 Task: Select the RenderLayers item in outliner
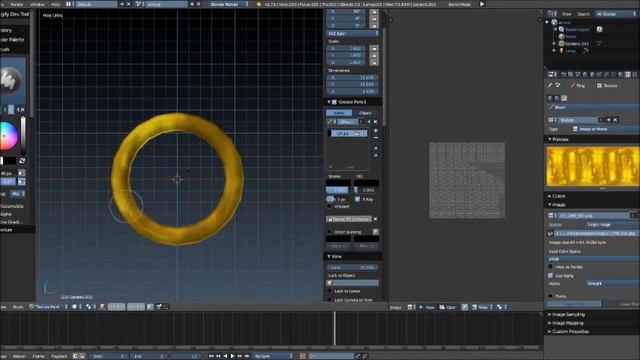click(x=577, y=29)
